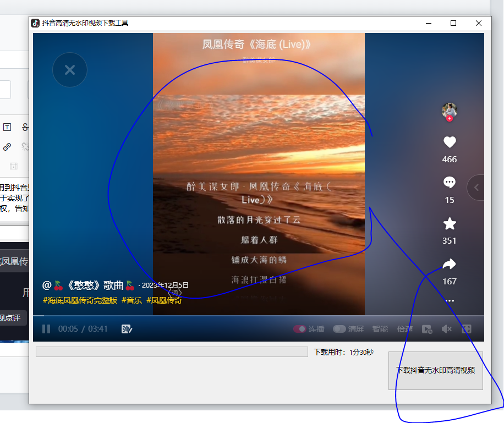
Task: Open the 倍速 playback speed menu
Action: point(404,329)
